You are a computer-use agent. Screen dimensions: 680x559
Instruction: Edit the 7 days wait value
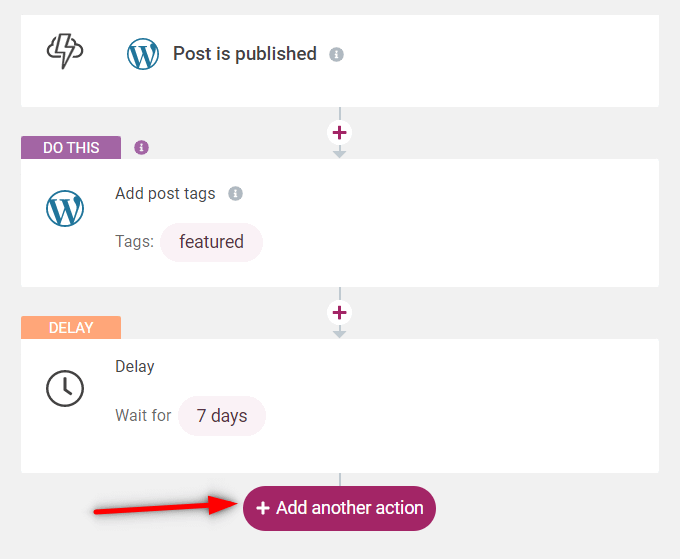coord(222,415)
